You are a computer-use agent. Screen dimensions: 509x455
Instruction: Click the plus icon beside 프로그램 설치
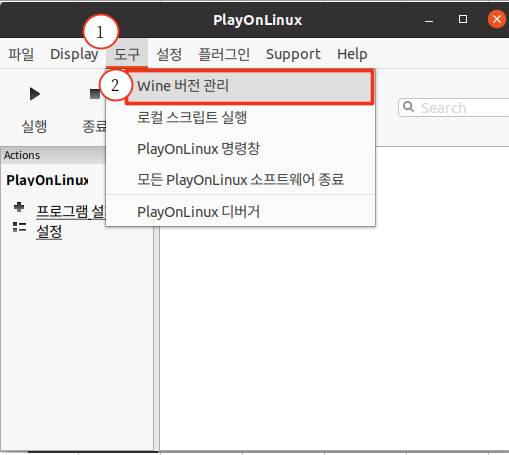click(19, 207)
